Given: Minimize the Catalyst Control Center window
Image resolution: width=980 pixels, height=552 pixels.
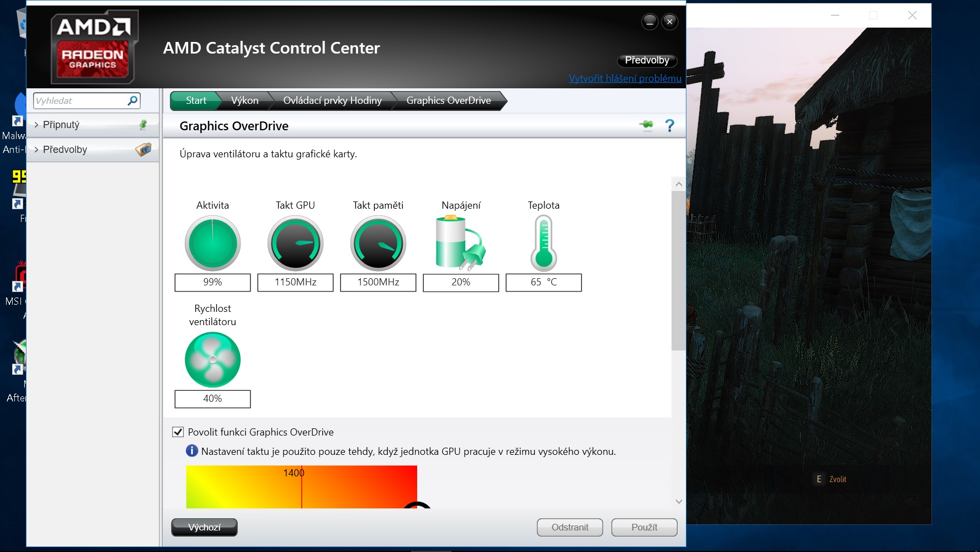Looking at the screenshot, I should coord(649,22).
